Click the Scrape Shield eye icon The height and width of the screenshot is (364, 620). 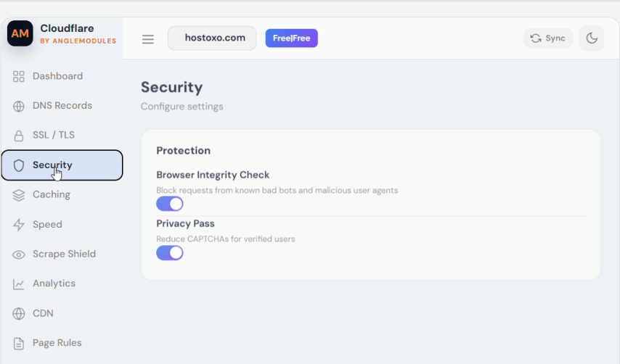pos(19,255)
